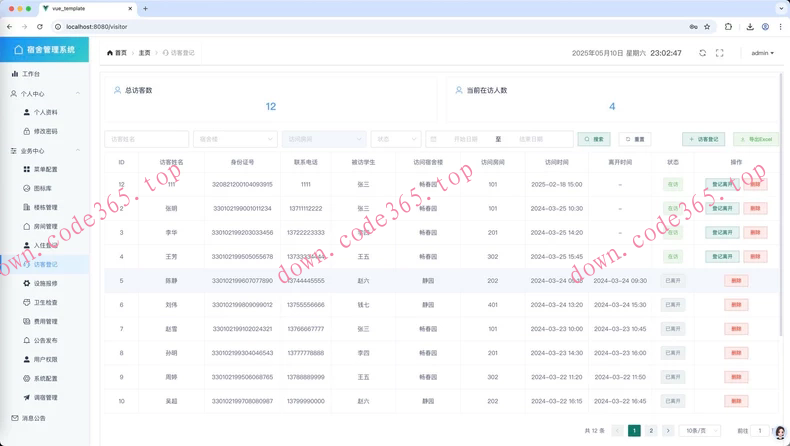
Task: Open the 宿舍楼 dropdown filter
Action: tap(235, 140)
